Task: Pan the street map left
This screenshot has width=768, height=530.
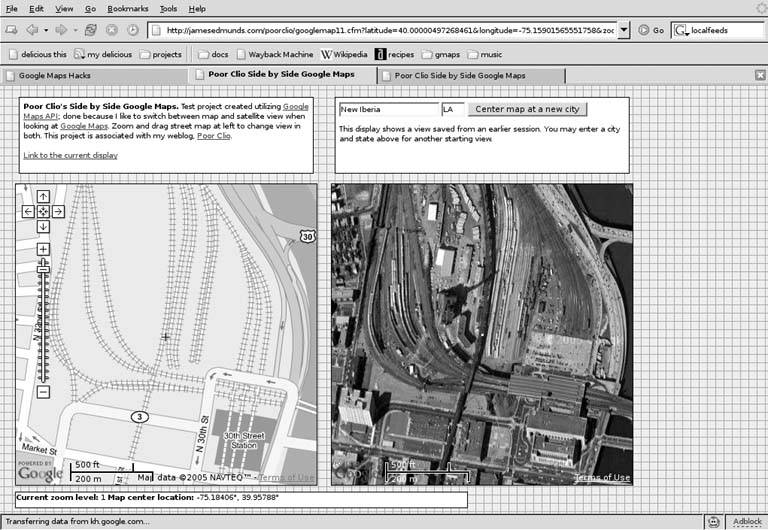Action: pyautogui.click(x=28, y=211)
